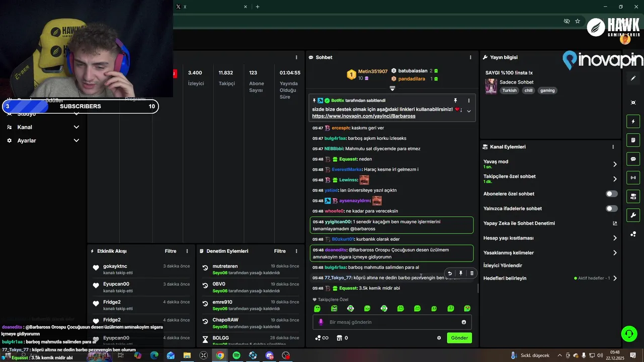Click the restore icon on hovered chat message
644x362 pixels.
pos(450,274)
